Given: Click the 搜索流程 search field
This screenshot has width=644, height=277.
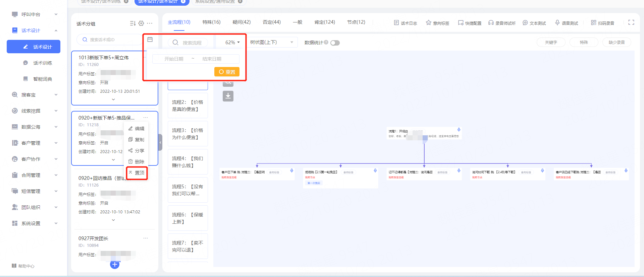Looking at the screenshot, I should 188,43.
